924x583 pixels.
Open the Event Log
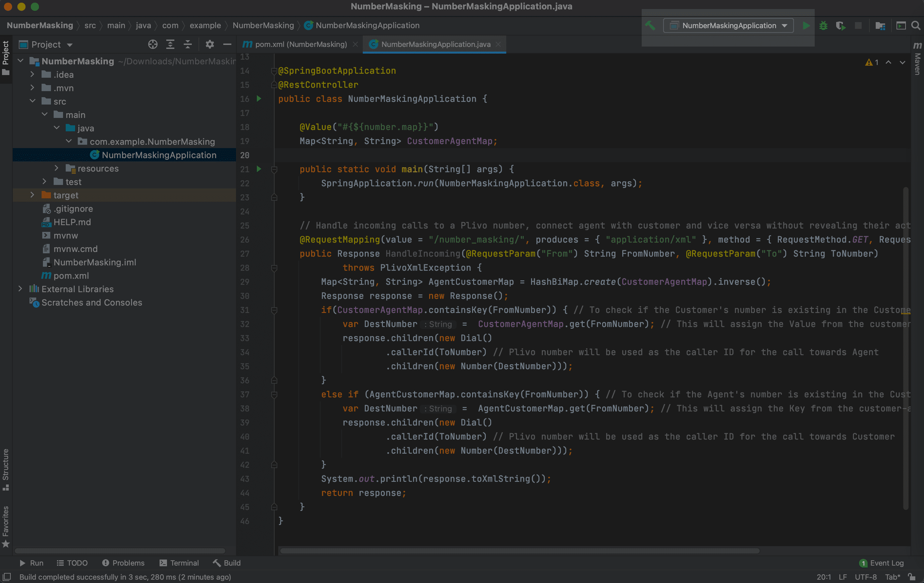point(882,563)
